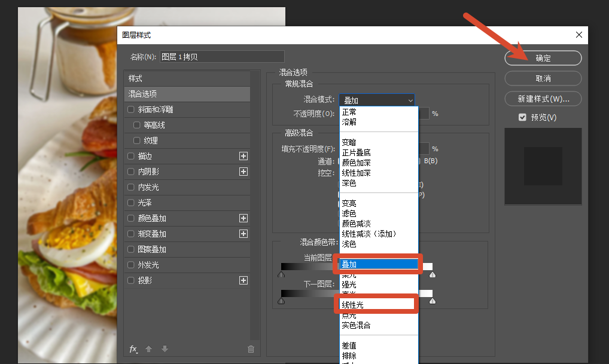Enable the 内发光 checkbox
Screen dimensions: 609x364
[x=131, y=187]
